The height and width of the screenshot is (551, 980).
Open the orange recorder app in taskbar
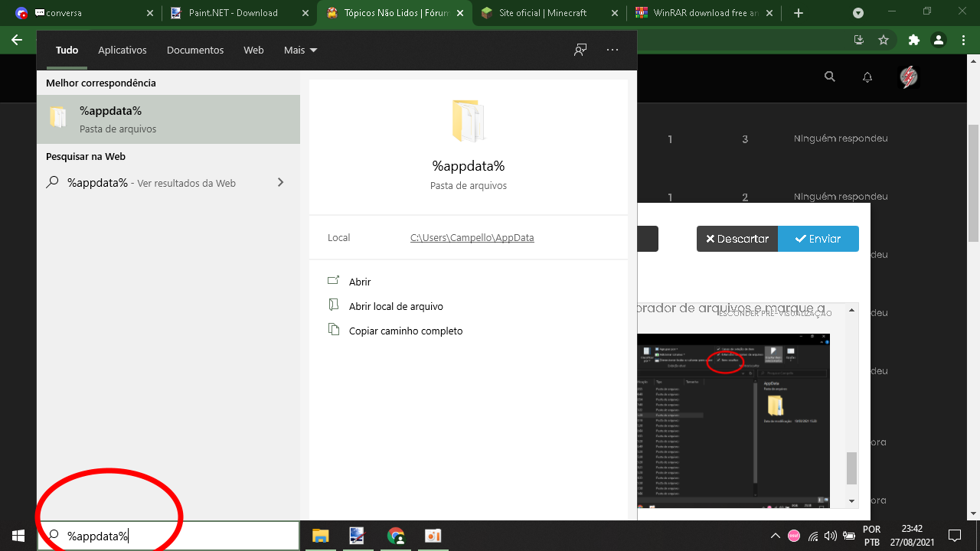pos(433,535)
